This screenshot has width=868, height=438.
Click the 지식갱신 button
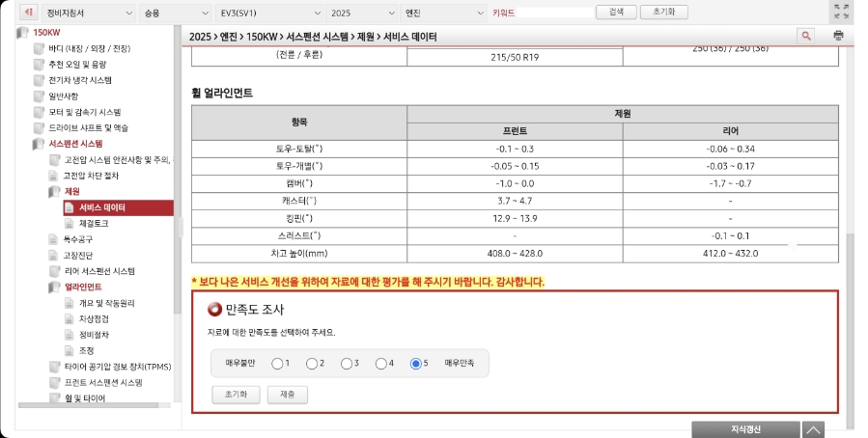[745, 429]
